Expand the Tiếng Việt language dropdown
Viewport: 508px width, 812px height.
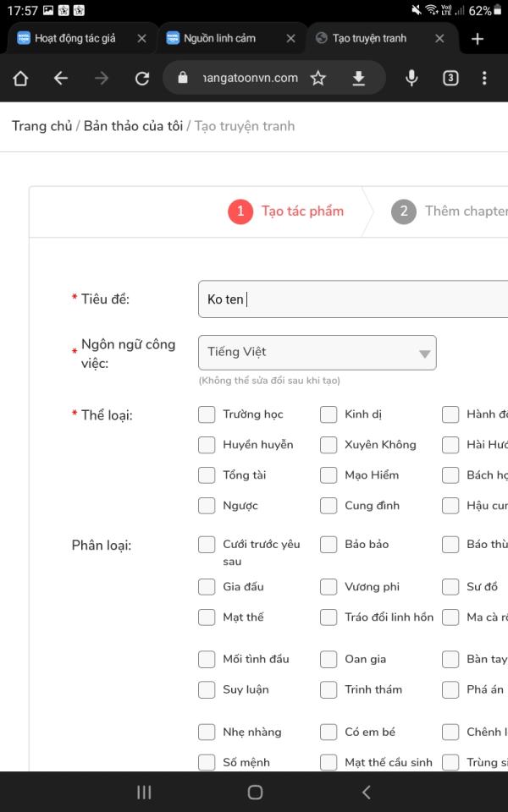[317, 353]
